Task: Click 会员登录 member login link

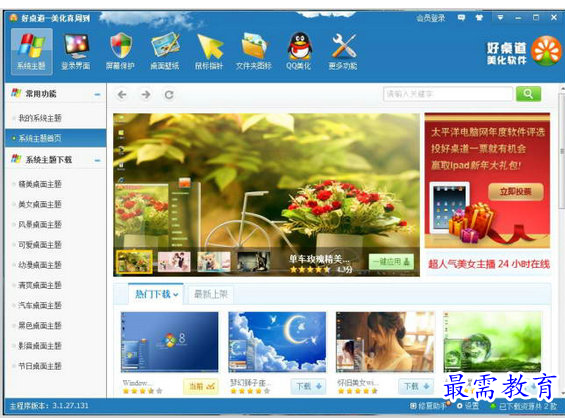Action: click(x=431, y=18)
